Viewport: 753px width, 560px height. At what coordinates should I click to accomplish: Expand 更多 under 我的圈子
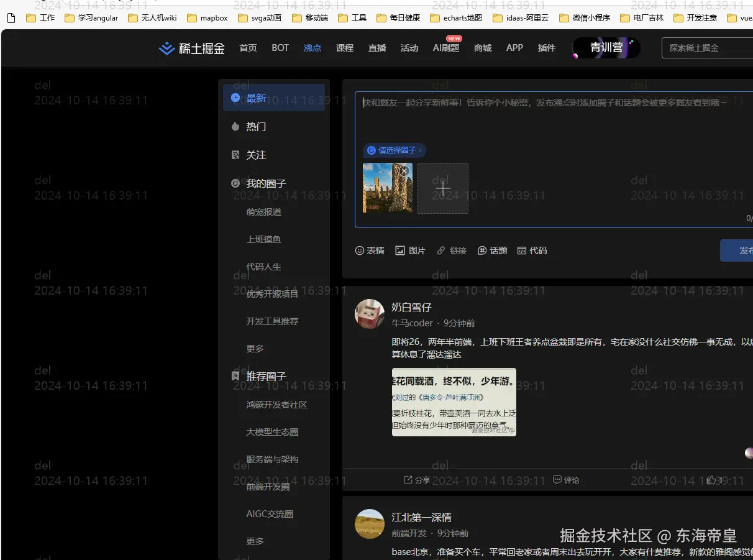(x=255, y=348)
